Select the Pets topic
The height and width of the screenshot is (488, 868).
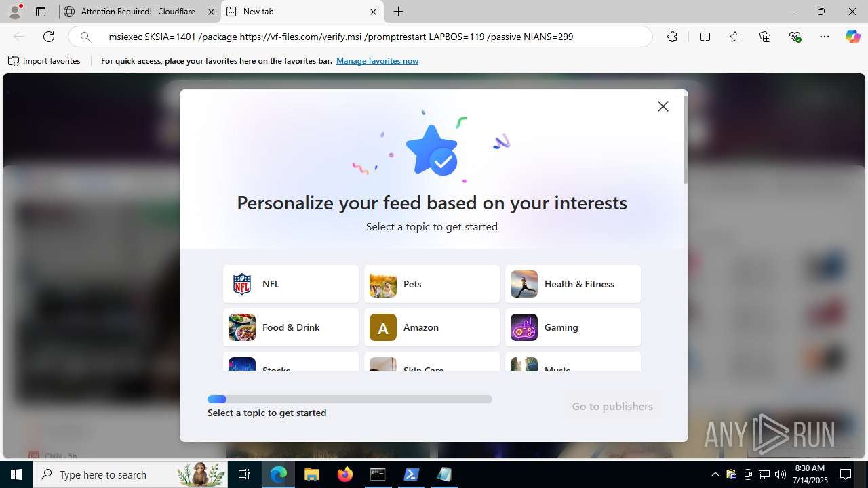[432, 284]
